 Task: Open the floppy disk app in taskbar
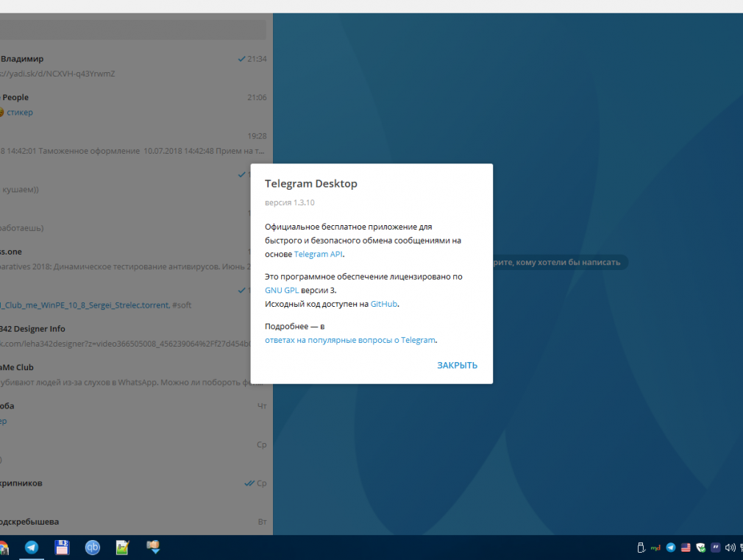pos(62,547)
